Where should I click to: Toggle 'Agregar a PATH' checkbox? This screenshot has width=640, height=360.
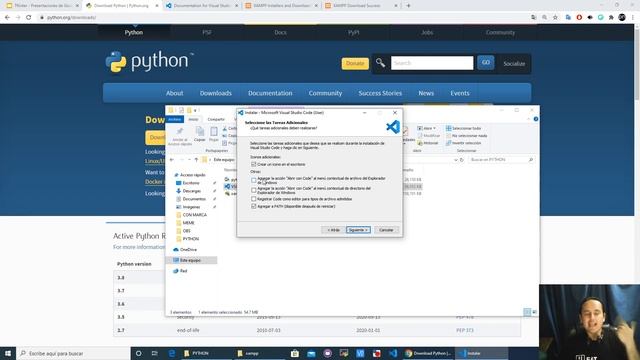click(254, 206)
